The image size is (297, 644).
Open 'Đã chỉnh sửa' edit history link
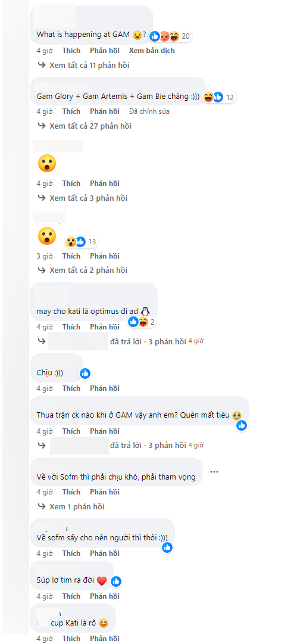coord(149,111)
